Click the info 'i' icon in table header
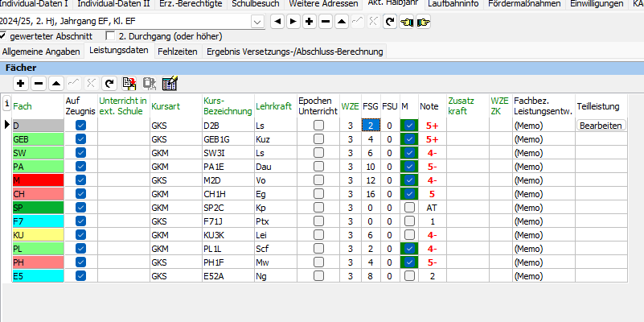 tap(6, 104)
